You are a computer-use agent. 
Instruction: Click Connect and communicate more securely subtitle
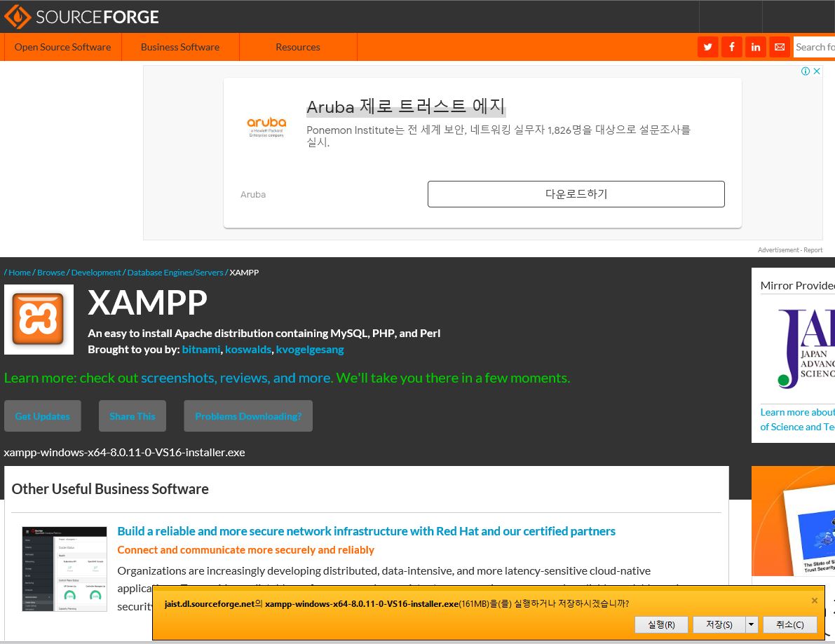coord(245,550)
